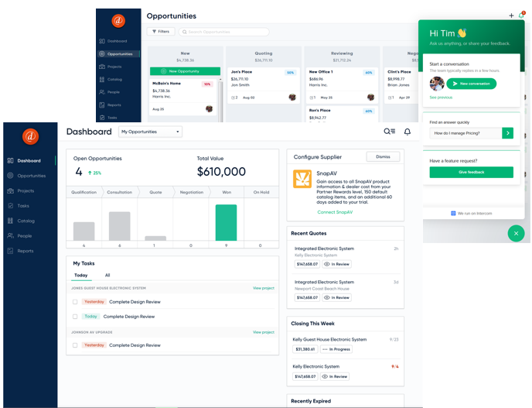532x408 pixels.
Task: Go to Projects in the front window sidebar
Action: pos(21,190)
